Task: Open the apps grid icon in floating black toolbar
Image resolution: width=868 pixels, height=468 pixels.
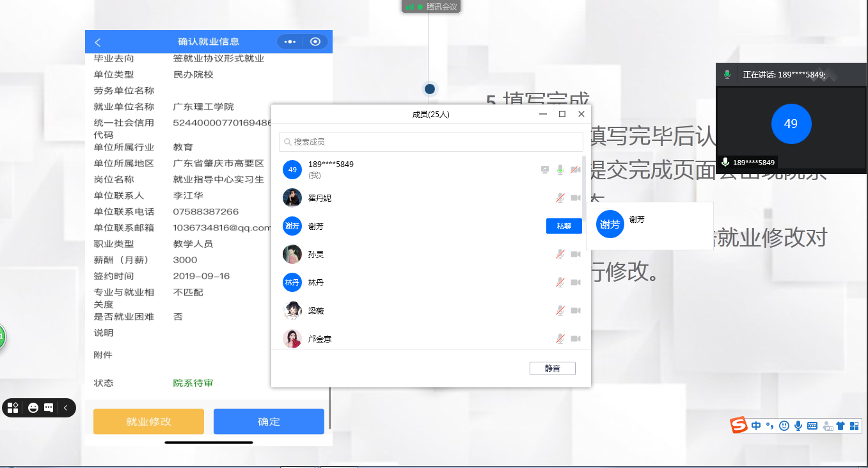Action: 13,408
